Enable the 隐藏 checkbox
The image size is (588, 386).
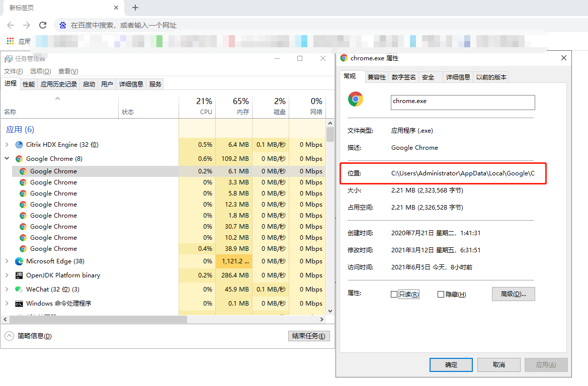(440, 294)
